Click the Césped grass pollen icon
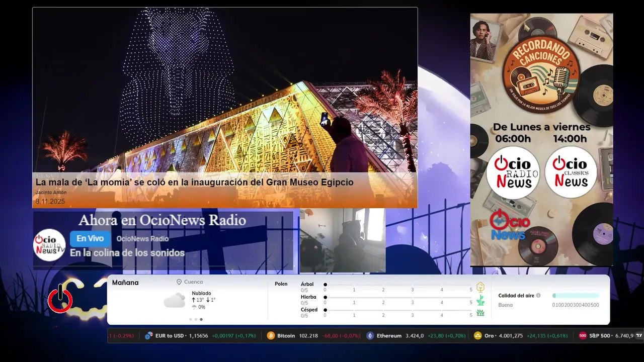Image resolution: width=644 pixels, height=362 pixels. 480,313
